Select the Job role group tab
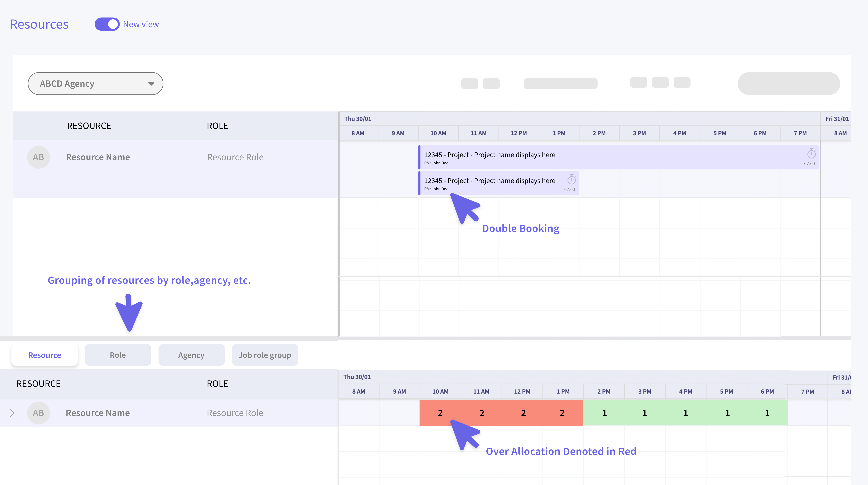The height and width of the screenshot is (485, 868). [x=265, y=355]
